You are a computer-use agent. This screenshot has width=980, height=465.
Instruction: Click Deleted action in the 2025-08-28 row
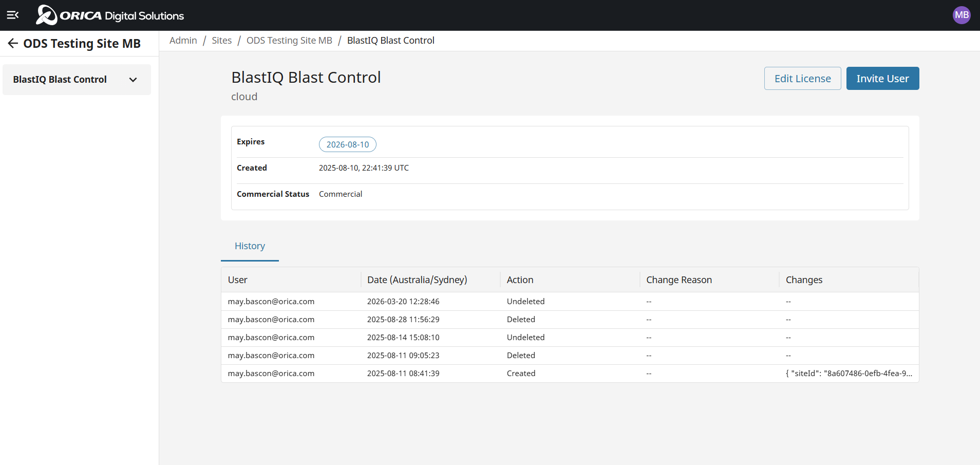point(521,320)
